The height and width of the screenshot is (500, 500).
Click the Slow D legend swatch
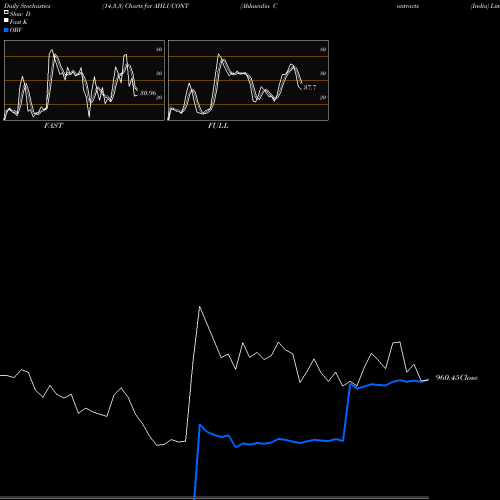(6, 12)
